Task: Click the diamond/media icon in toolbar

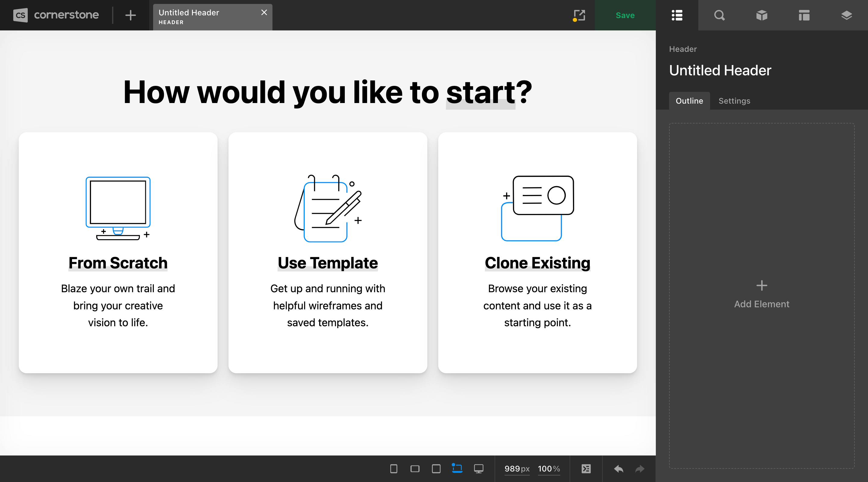Action: tap(846, 15)
